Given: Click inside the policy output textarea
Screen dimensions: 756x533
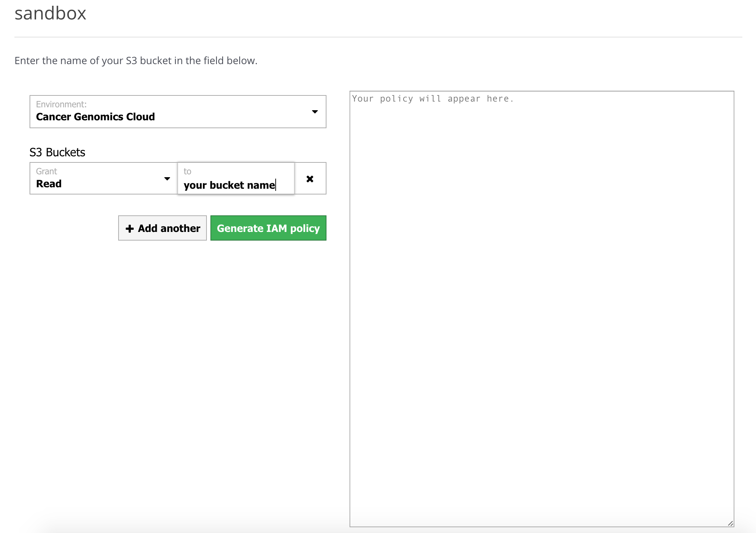Looking at the screenshot, I should click(x=541, y=288).
